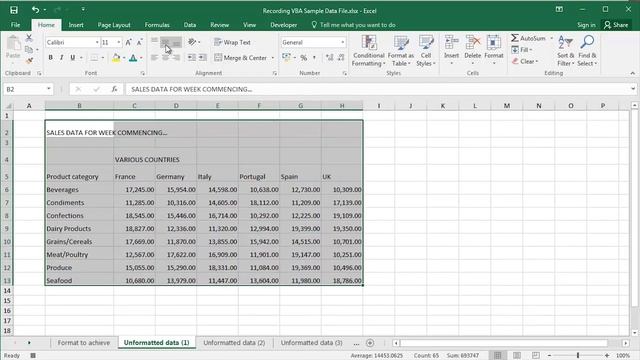The height and width of the screenshot is (360, 640).
Task: Open the Unformatted data (2) sheet tab
Action: point(234,343)
